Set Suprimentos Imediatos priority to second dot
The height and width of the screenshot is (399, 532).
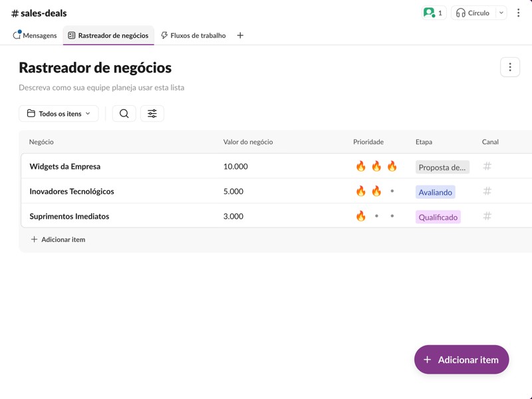click(376, 215)
